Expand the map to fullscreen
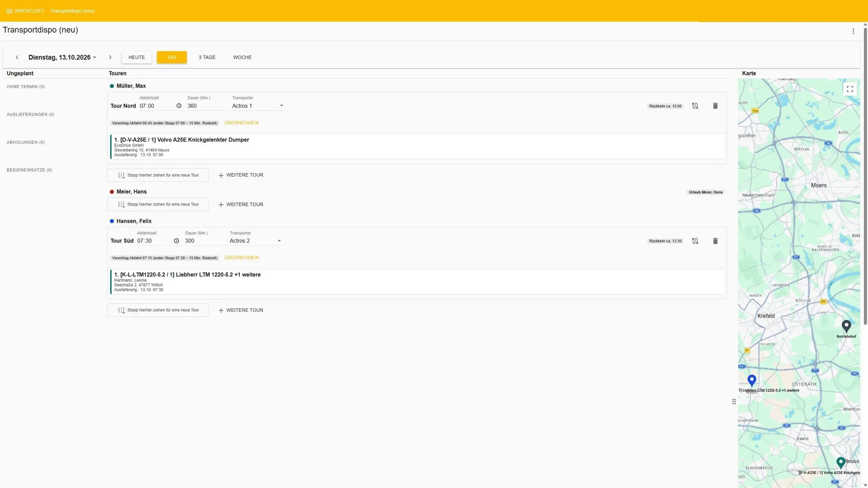The height and width of the screenshot is (488, 868). point(850,89)
